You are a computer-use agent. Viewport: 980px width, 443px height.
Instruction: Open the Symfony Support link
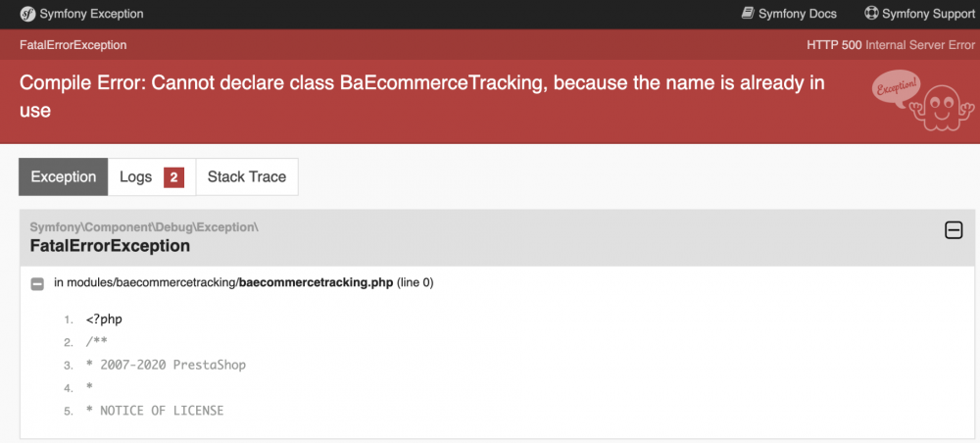pyautogui.click(x=919, y=14)
